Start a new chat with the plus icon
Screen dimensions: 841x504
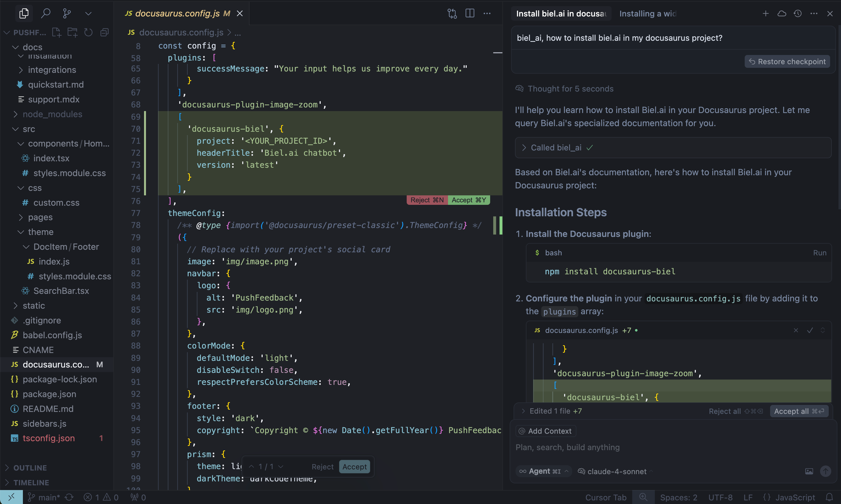(x=766, y=14)
